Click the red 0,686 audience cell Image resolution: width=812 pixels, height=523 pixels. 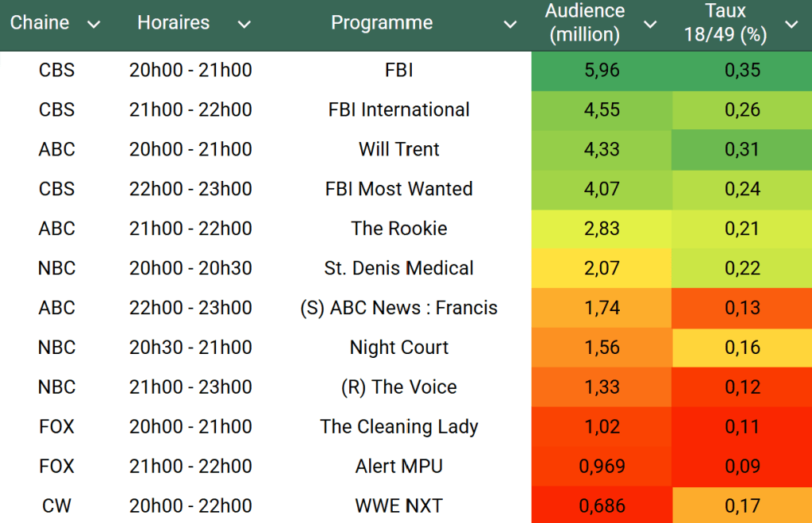pyautogui.click(x=602, y=506)
